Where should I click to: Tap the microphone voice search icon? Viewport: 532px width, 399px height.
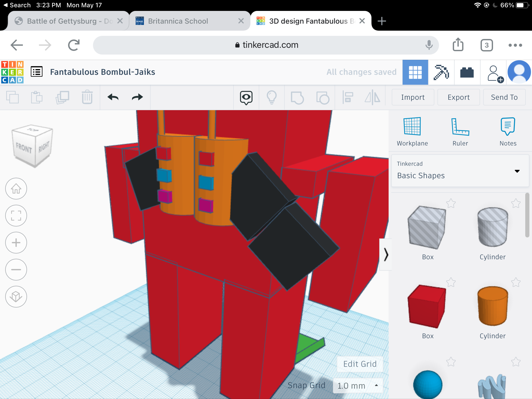click(429, 45)
